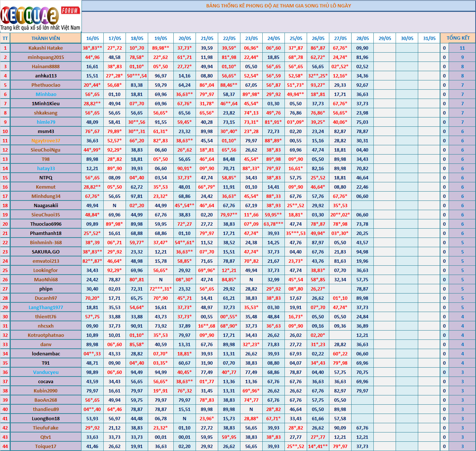Select the 16/05 date column header

pyautogui.click(x=92, y=38)
